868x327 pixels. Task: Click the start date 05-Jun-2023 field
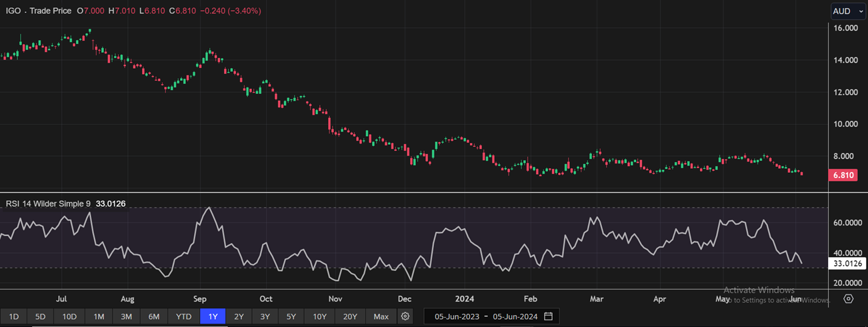tap(456, 316)
